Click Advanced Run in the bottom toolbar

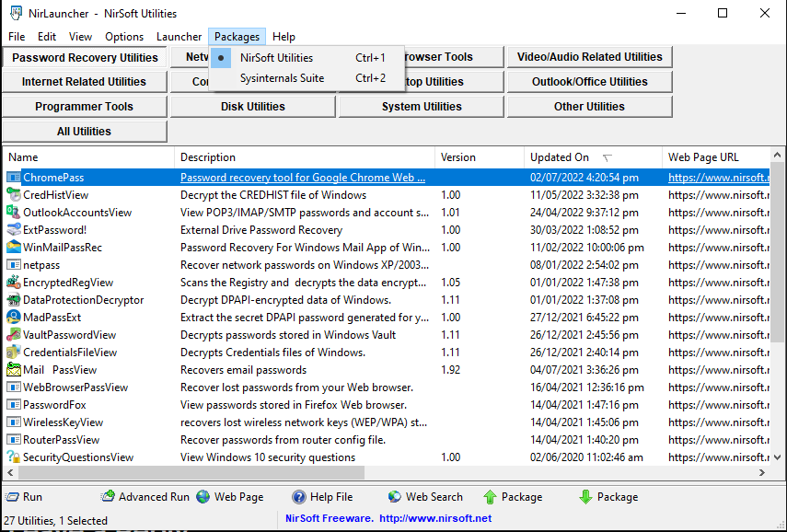(x=145, y=497)
